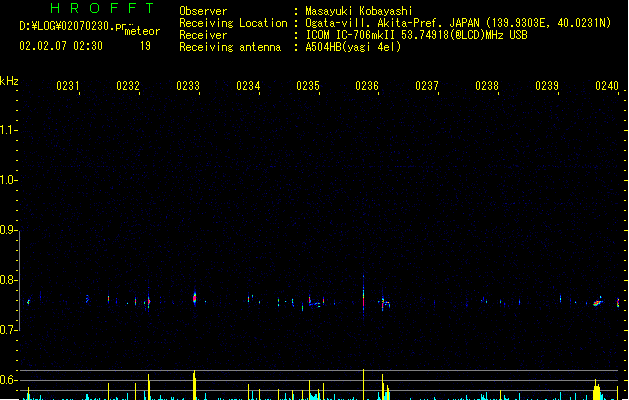Click the 0234 time marker
The image size is (629, 400).
click(248, 86)
